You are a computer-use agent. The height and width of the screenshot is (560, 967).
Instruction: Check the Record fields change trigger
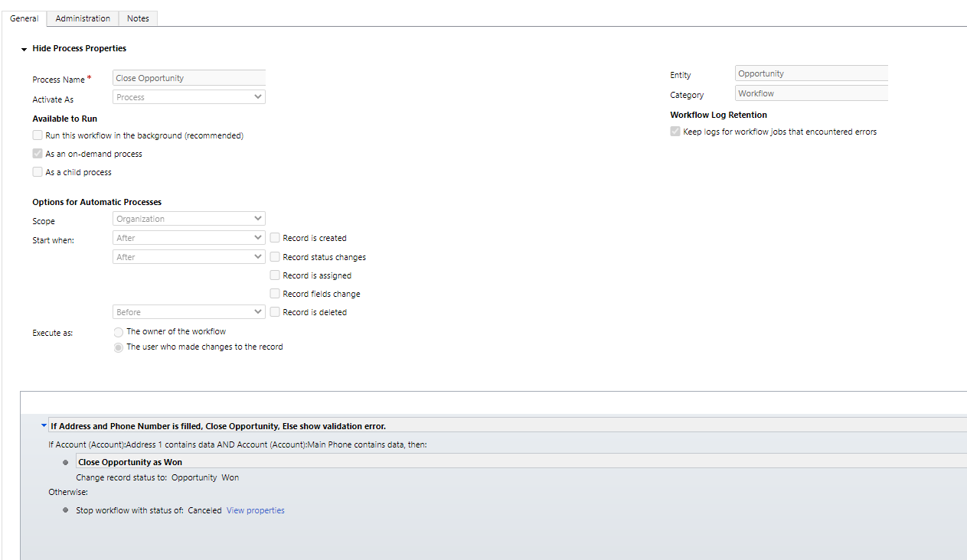[274, 293]
